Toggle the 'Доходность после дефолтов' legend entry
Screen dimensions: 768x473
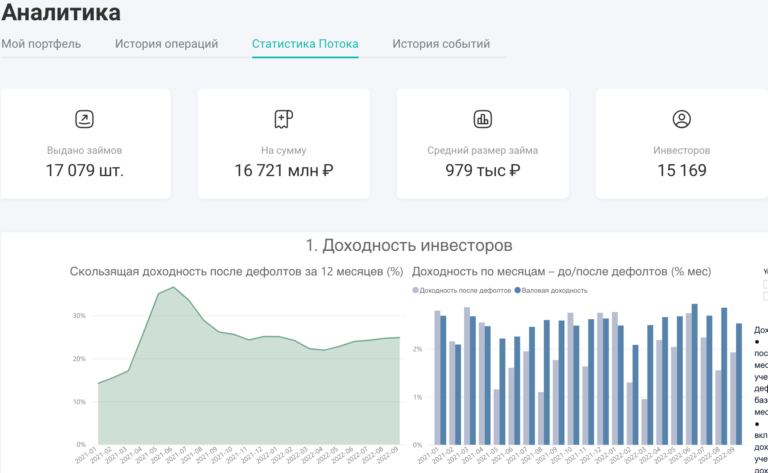click(x=462, y=290)
